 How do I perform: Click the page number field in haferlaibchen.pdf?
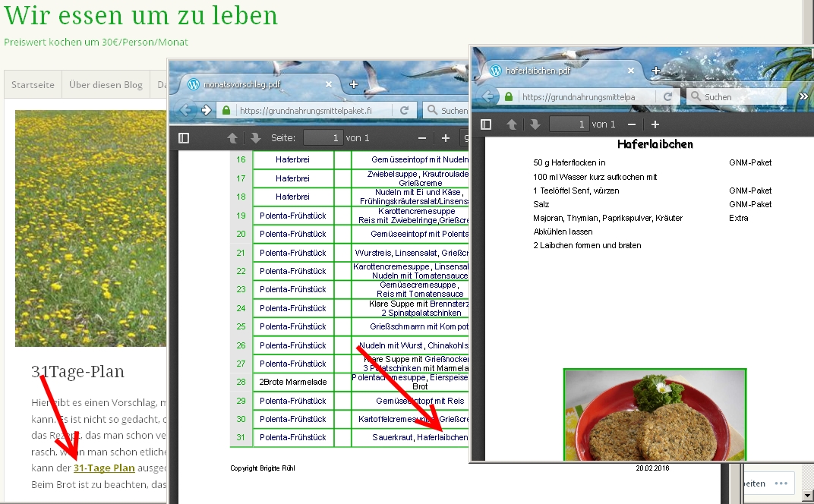[569, 124]
